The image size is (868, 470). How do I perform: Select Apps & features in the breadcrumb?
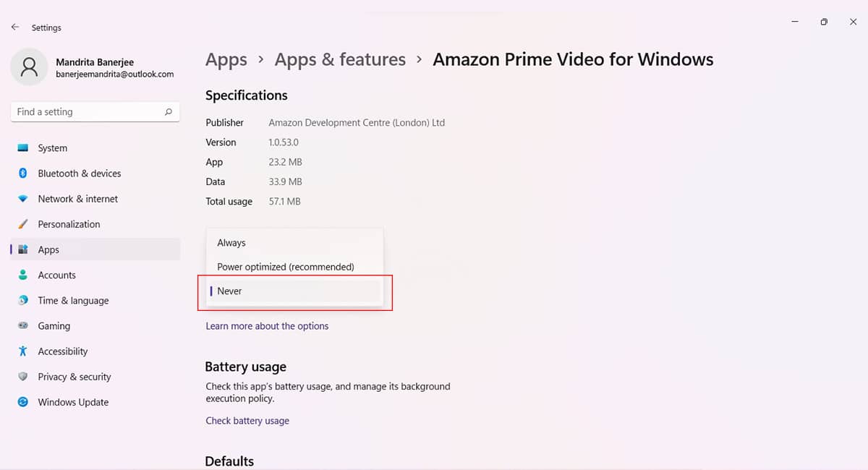pyautogui.click(x=340, y=59)
